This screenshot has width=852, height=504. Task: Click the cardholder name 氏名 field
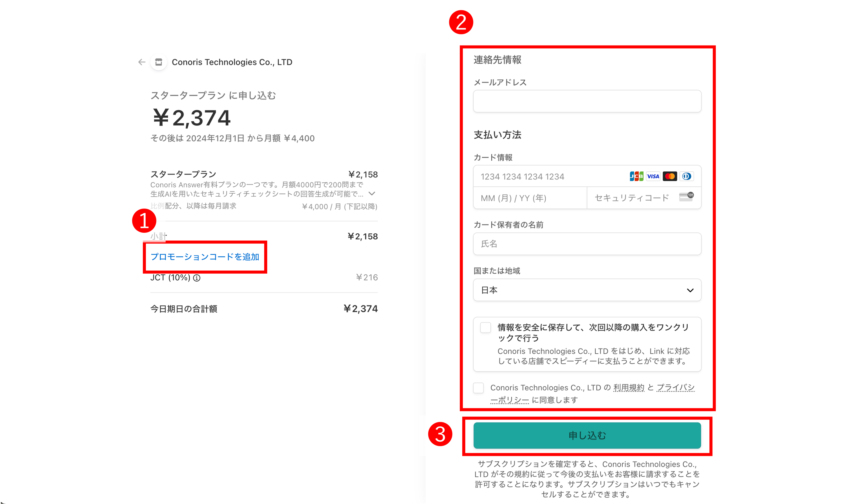(x=587, y=244)
